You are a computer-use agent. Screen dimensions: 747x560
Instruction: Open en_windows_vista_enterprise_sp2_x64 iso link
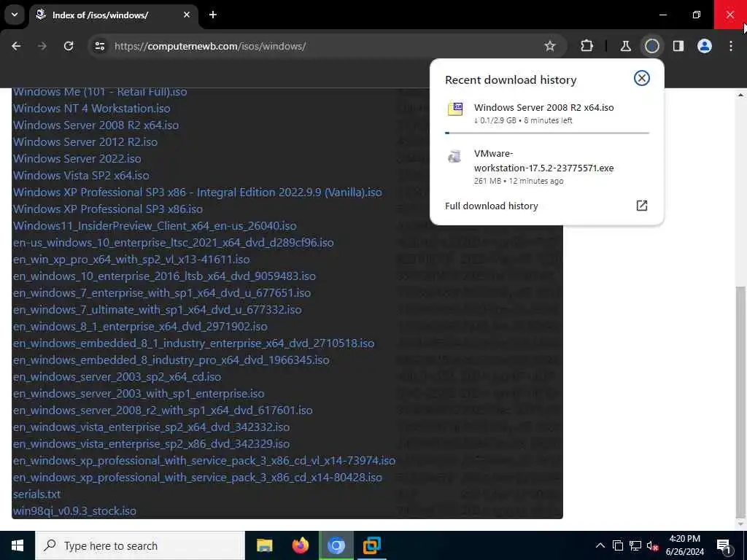151,427
